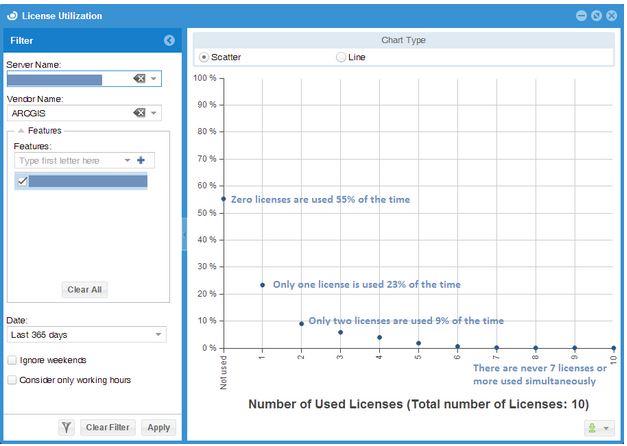Select the Line chart type
Image resolution: width=627 pixels, height=446 pixels.
click(342, 57)
